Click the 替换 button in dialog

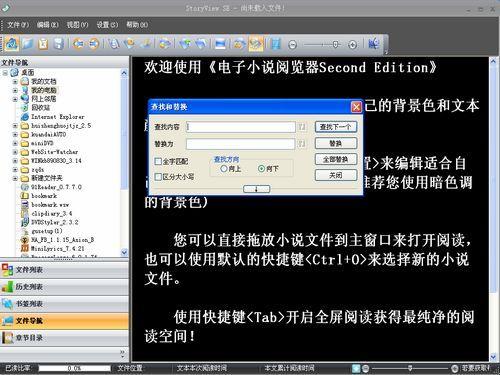click(336, 143)
